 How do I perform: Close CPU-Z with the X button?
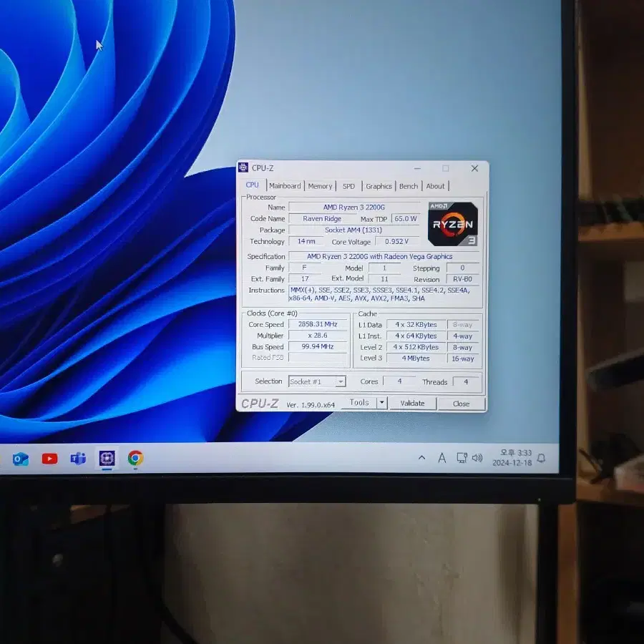click(x=474, y=168)
